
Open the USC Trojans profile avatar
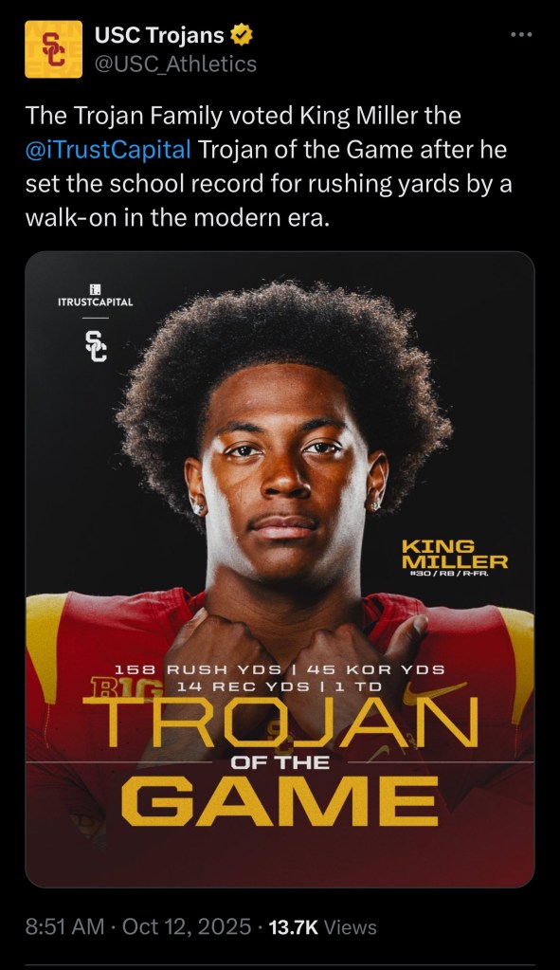tap(53, 49)
